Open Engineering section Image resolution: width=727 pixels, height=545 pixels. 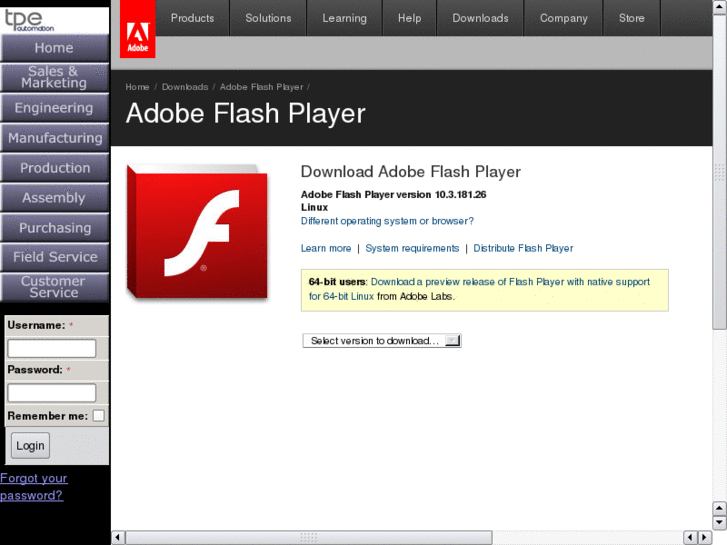tap(55, 108)
